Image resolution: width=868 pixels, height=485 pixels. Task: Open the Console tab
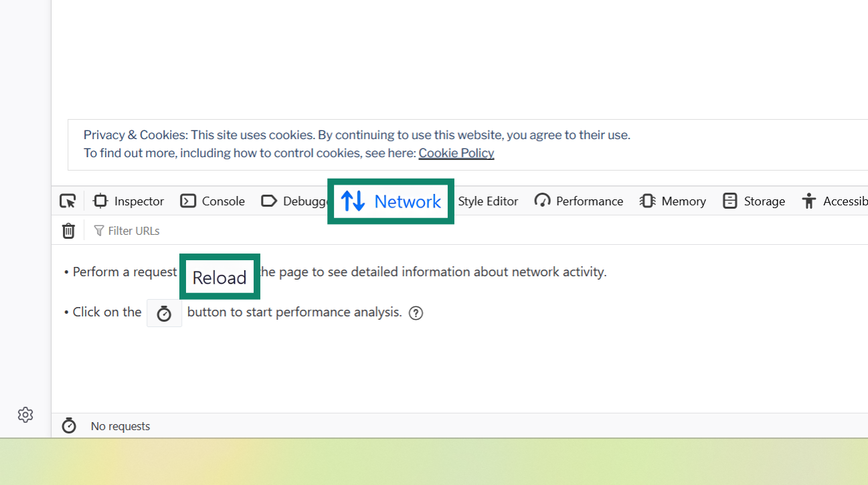pos(212,201)
